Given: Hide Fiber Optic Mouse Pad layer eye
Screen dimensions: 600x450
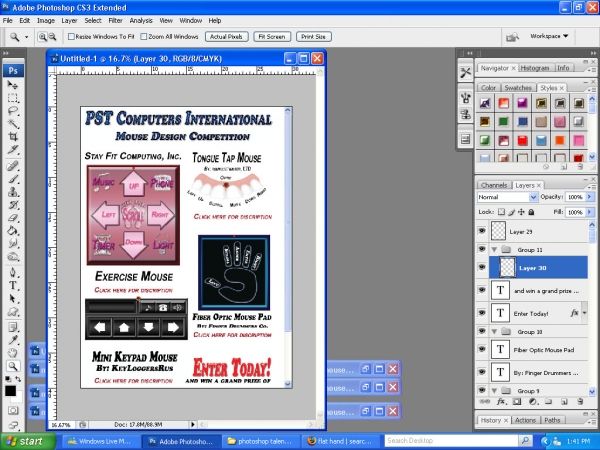Looking at the screenshot, I should tap(482, 349).
